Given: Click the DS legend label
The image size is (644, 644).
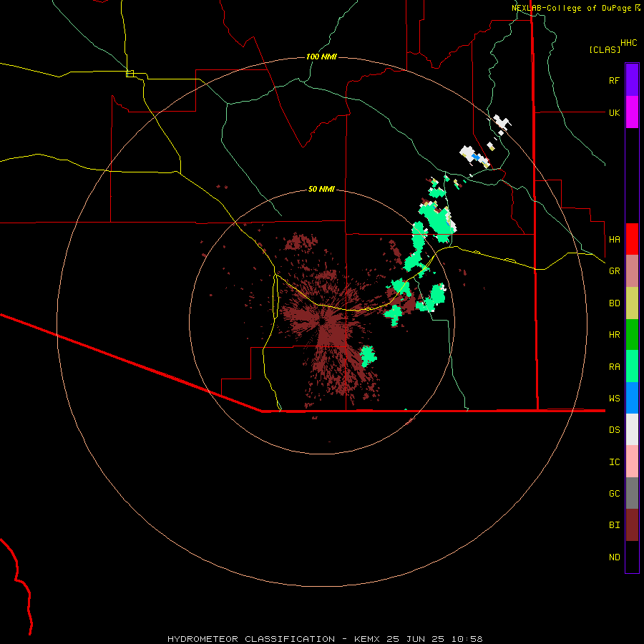Looking at the screenshot, I should tap(614, 430).
